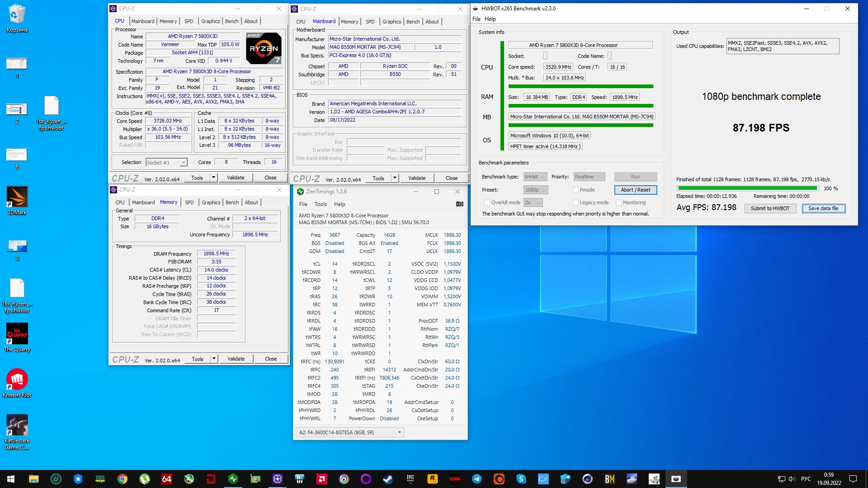Open Google Chrome from the taskbar
Image resolution: width=868 pixels, height=488 pixels.
pos(123,479)
